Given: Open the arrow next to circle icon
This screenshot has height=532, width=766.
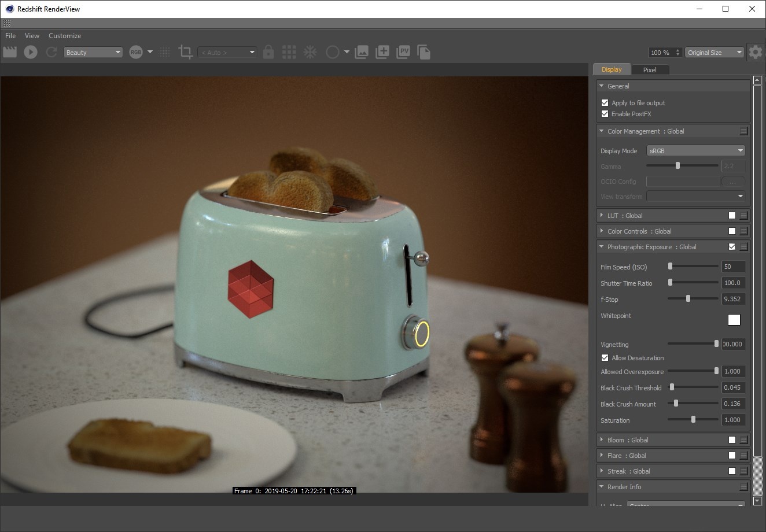Looking at the screenshot, I should [x=347, y=52].
